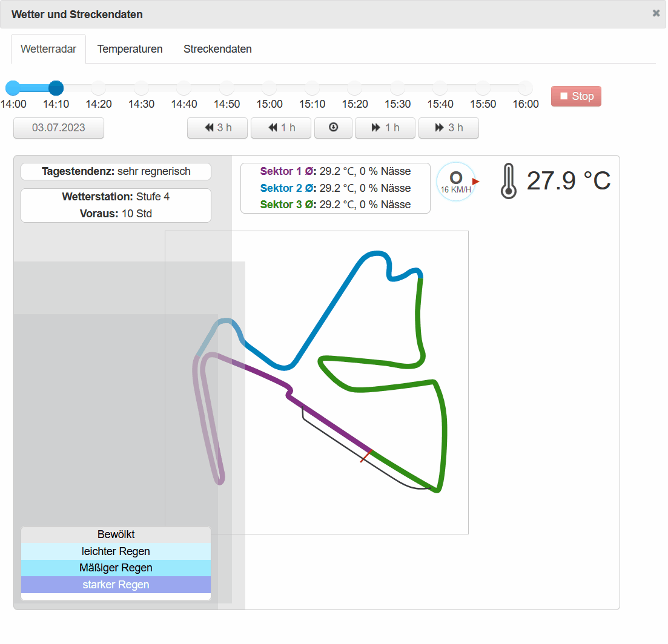Click the wind direction compass indicator

455,182
